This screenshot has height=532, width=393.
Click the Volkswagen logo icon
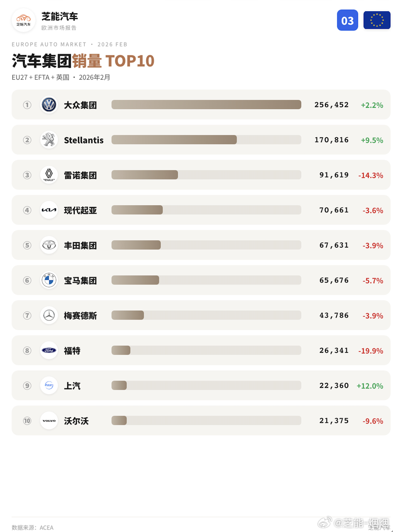pos(49,105)
